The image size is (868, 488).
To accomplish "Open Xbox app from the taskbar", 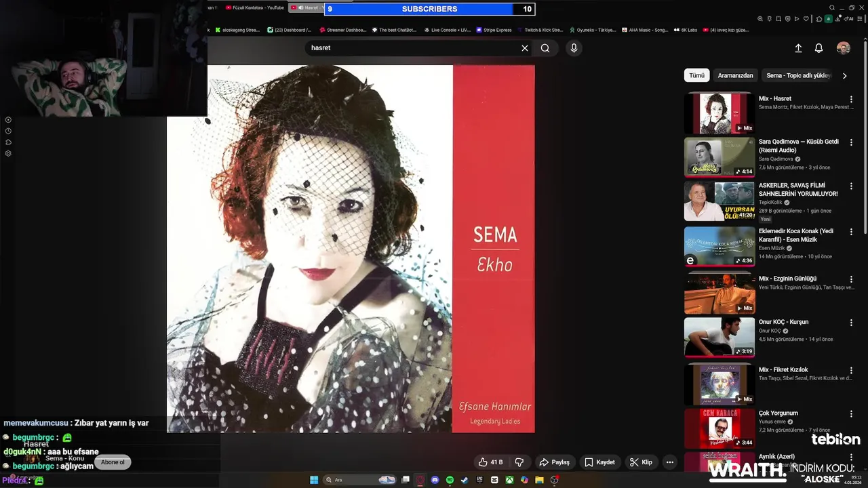I will (509, 480).
